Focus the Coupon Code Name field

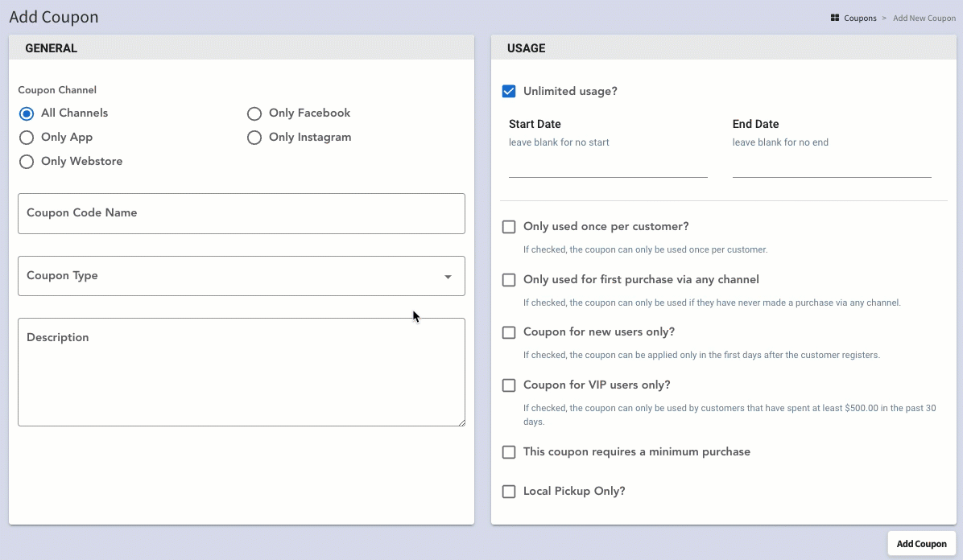point(241,213)
